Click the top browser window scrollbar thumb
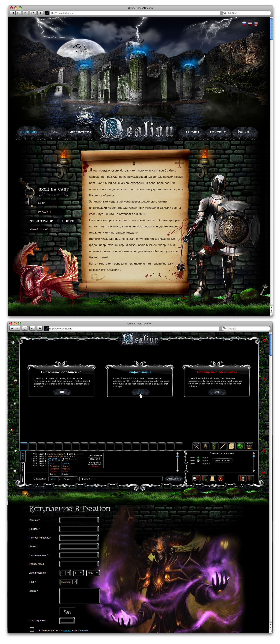The image size is (280, 644). point(271,29)
